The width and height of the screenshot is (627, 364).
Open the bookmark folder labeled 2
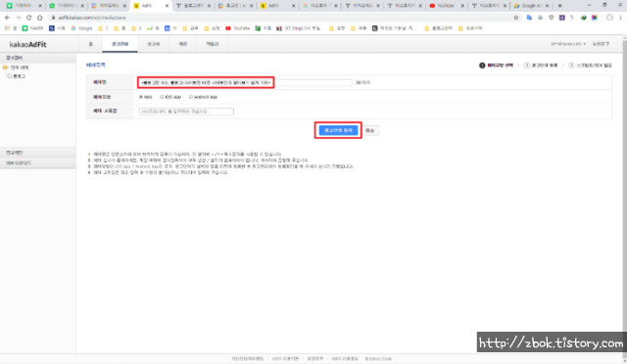137,28
